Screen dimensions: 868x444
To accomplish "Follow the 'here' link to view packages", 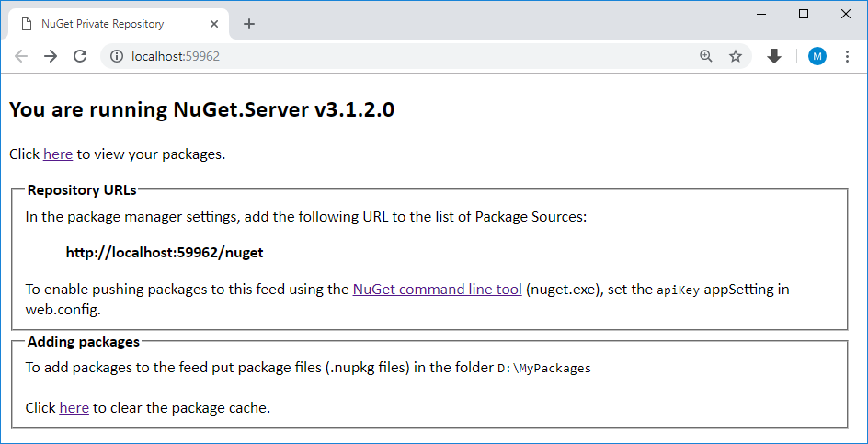I will tap(58, 154).
